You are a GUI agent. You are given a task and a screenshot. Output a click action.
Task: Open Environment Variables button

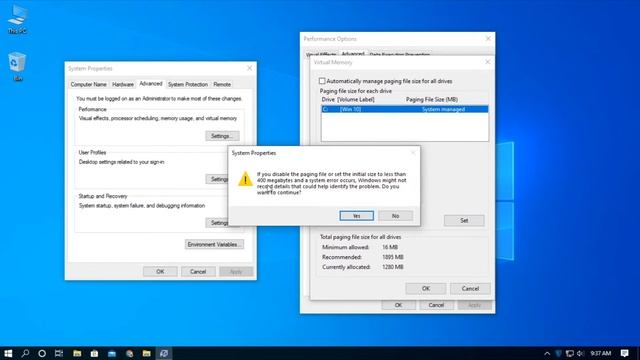click(x=214, y=244)
